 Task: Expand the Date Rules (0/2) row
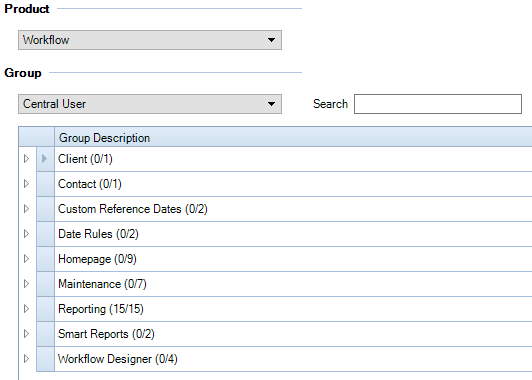pos(26,233)
